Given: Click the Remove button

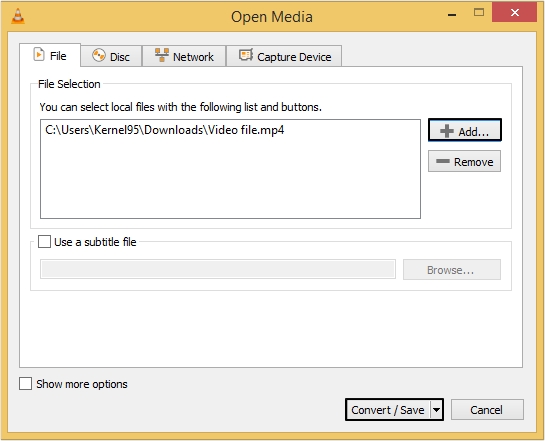Looking at the screenshot, I should point(465,161).
